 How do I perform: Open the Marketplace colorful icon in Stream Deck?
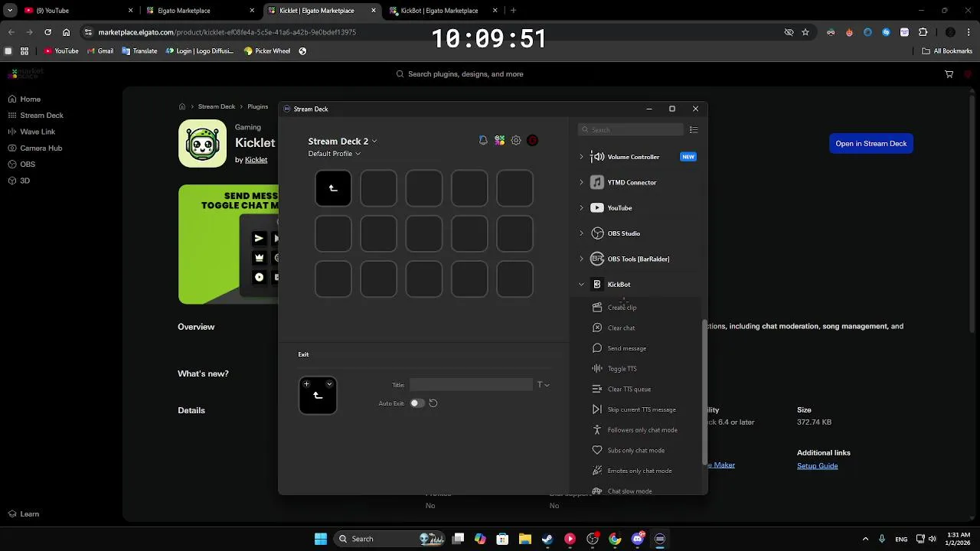click(x=499, y=141)
